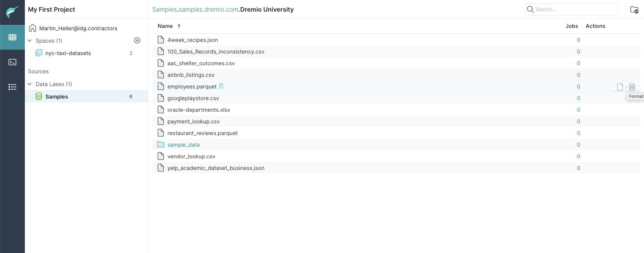Click the folder settings icon beside search
This screenshot has height=253, width=644.
click(634, 10)
